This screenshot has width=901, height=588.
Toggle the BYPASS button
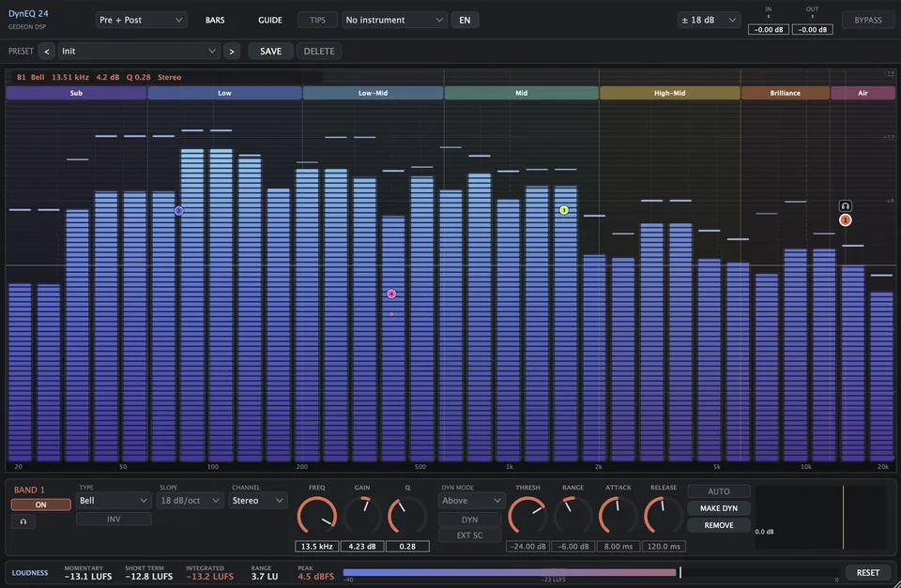(867, 20)
